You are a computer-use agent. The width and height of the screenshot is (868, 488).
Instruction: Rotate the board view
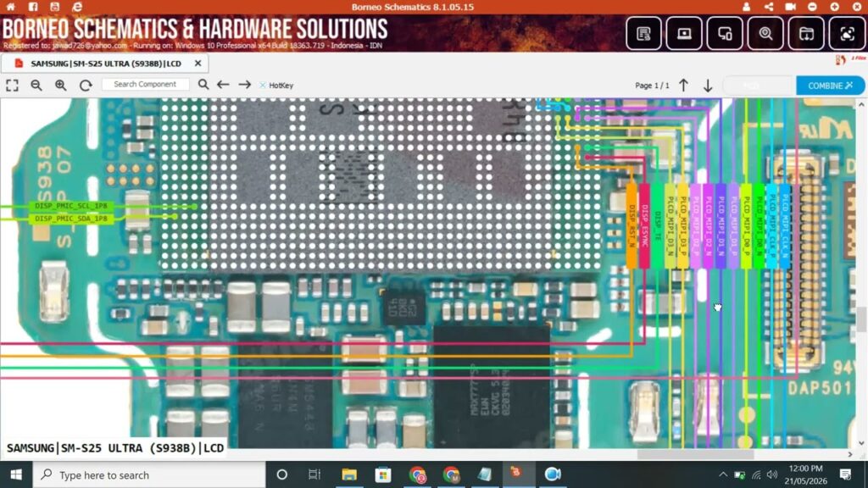pos(86,86)
